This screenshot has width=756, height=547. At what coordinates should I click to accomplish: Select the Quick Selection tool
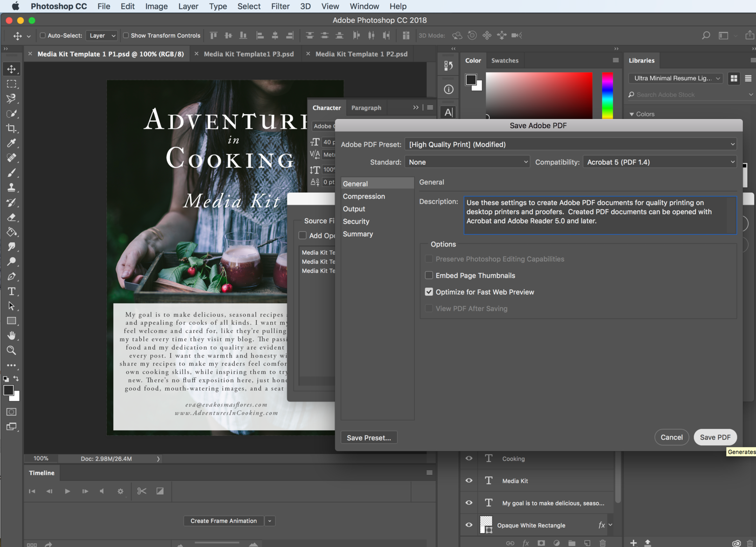pyautogui.click(x=12, y=113)
